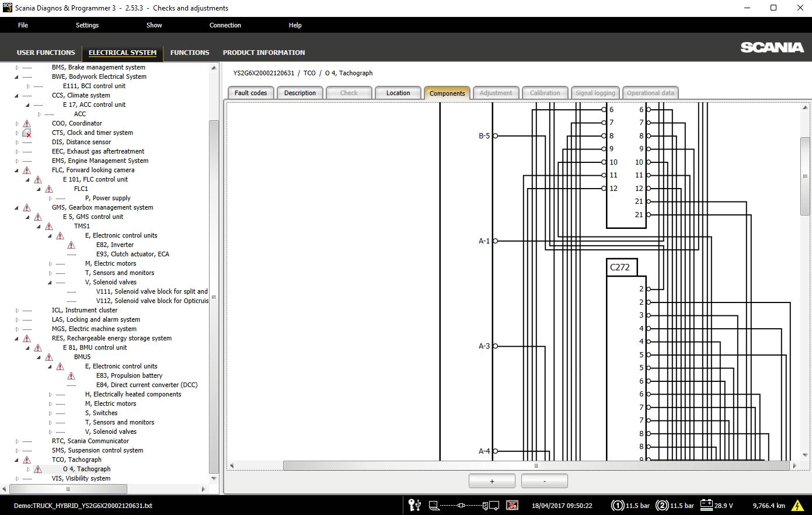This screenshot has height=515, width=812.
Task: Click the diagram's horizontal scrollbar thumb
Action: pos(536,465)
